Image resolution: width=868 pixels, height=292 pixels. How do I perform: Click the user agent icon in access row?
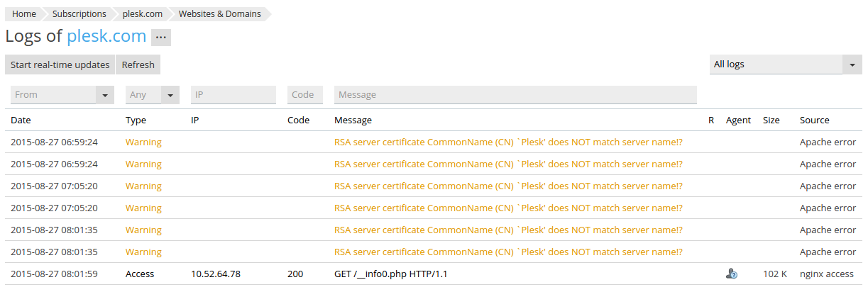pyautogui.click(x=732, y=274)
